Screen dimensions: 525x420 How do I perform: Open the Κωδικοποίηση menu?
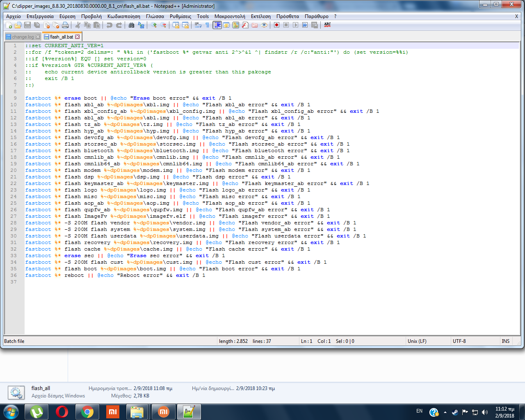[x=123, y=16]
